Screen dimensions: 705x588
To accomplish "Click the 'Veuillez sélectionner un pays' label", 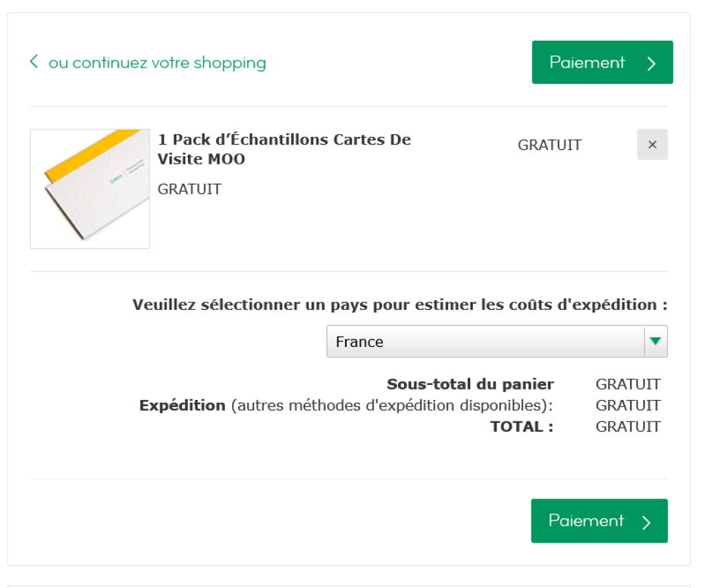I will (x=400, y=304).
